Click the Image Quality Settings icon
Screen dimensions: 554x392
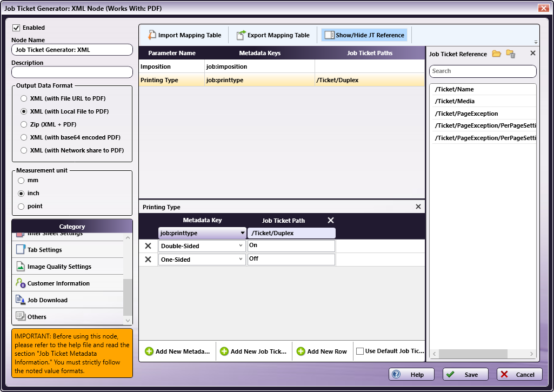[x=21, y=266]
